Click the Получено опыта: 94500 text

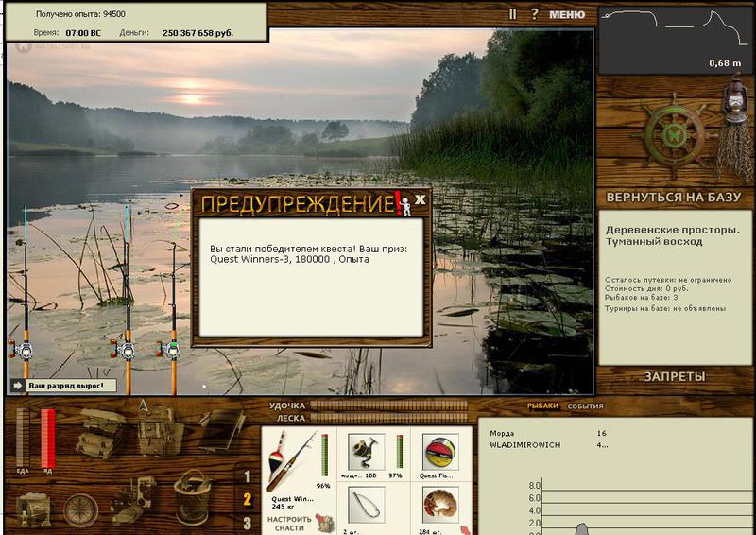80,14
